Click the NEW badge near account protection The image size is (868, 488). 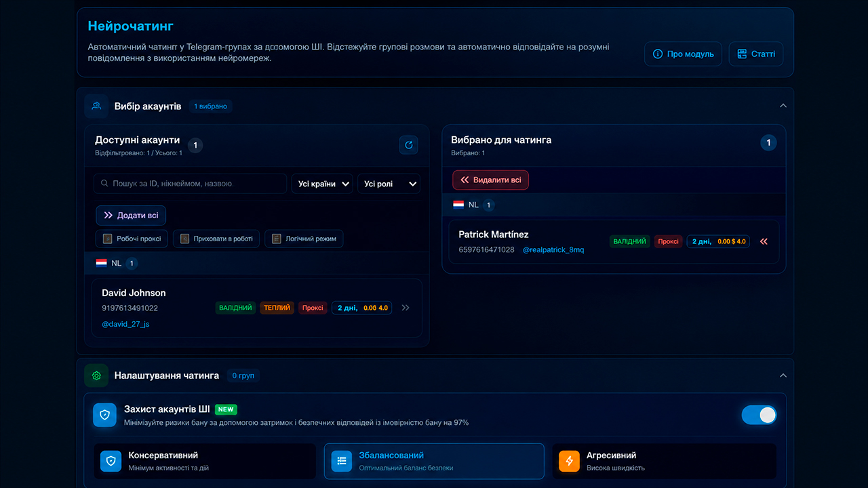tap(226, 409)
